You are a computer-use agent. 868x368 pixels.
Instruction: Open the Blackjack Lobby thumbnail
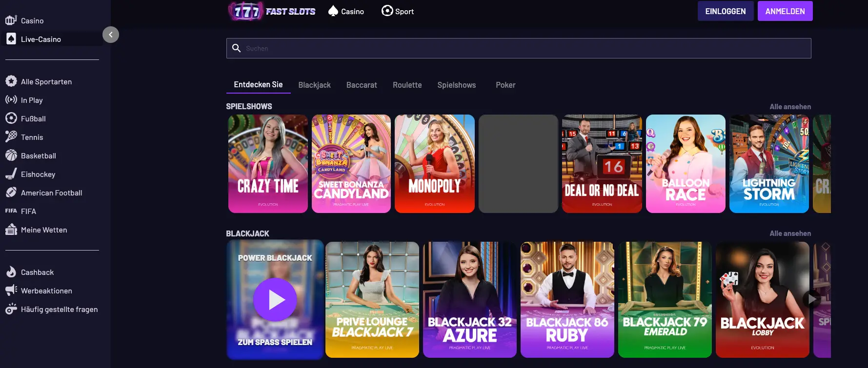click(x=763, y=300)
